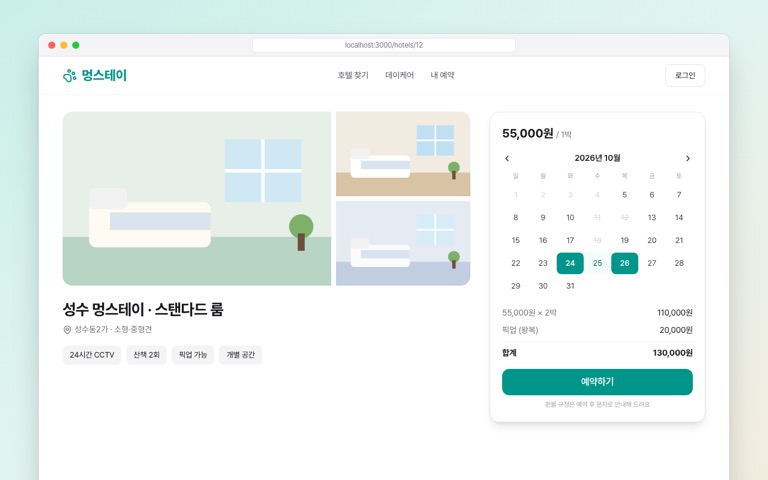This screenshot has width=768, height=480.
Task: Click the 산책 2회 tag
Action: pos(146,355)
